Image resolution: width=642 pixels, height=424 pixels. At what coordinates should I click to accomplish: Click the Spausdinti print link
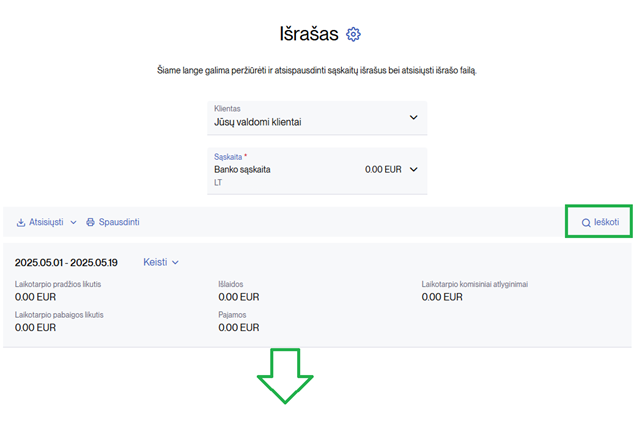point(119,222)
